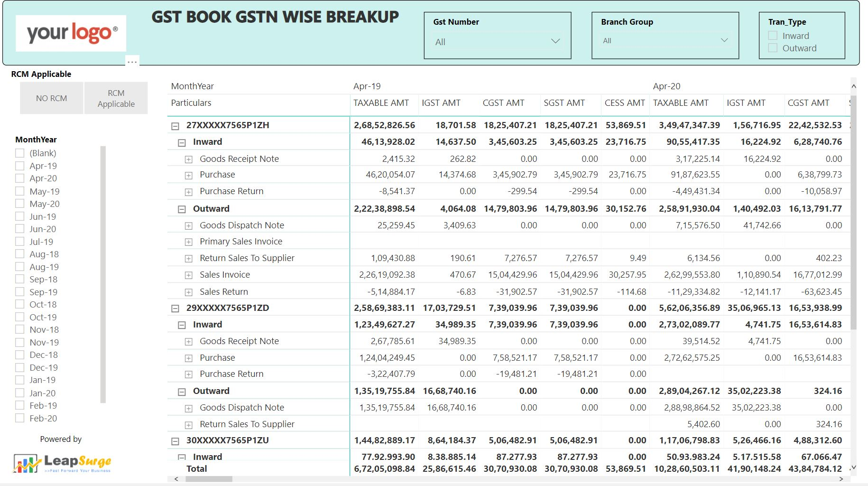Click the table's horizontal scrollbar thumb

[x=209, y=479]
